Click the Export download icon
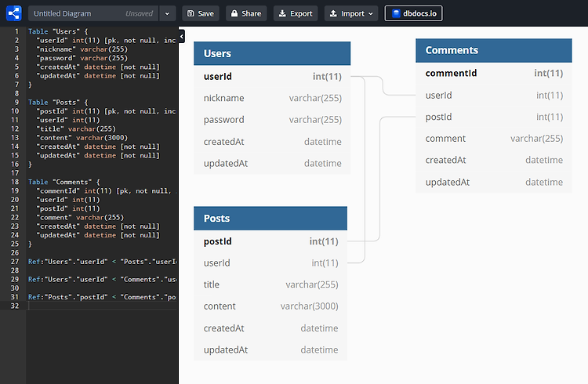This screenshot has width=588, height=384. pos(282,13)
